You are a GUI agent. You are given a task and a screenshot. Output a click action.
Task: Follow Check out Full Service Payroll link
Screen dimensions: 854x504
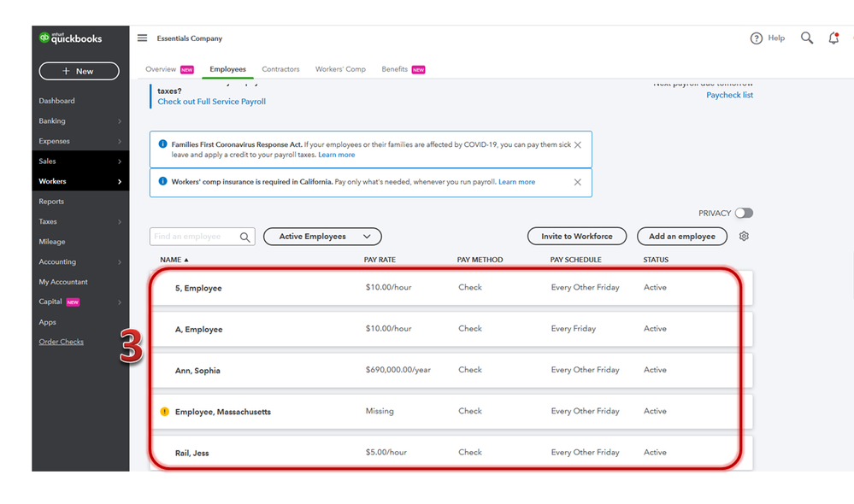[212, 102]
